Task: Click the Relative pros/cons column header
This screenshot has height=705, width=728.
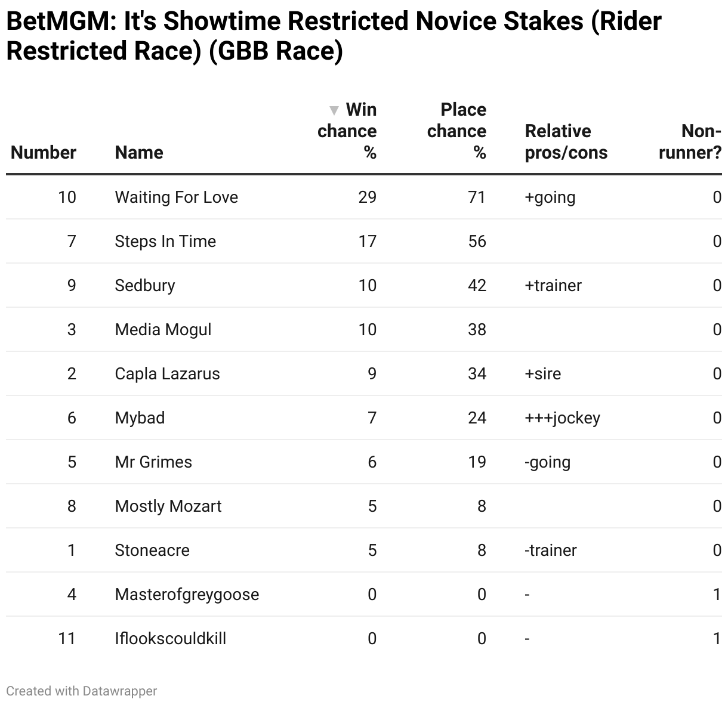Action: coord(566,142)
